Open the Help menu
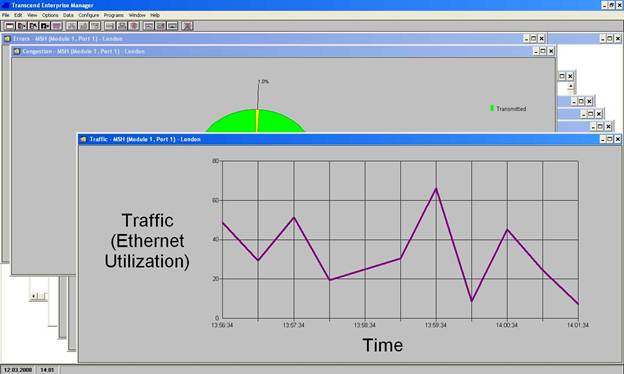624x374 pixels. coord(155,15)
